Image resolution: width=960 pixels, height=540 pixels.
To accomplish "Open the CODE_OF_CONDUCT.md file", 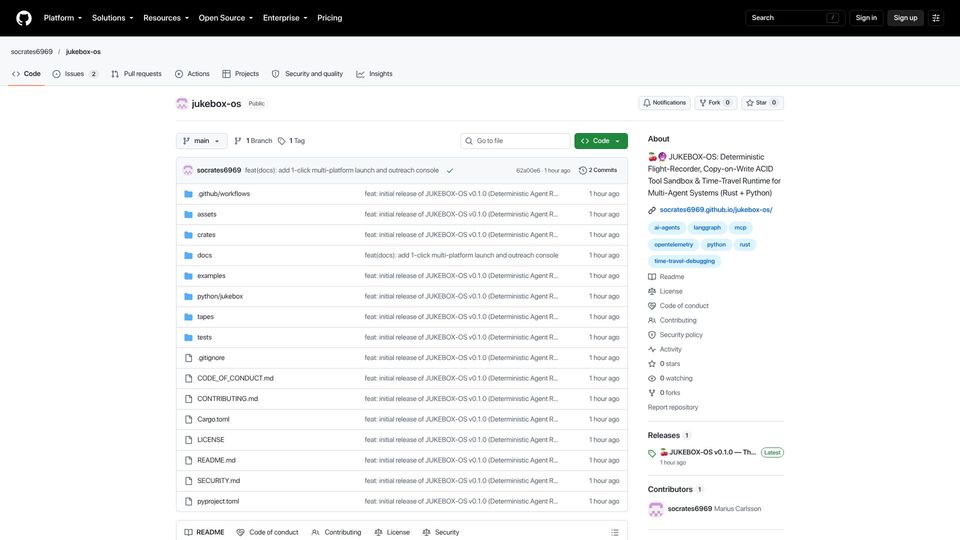I will pyautogui.click(x=235, y=378).
